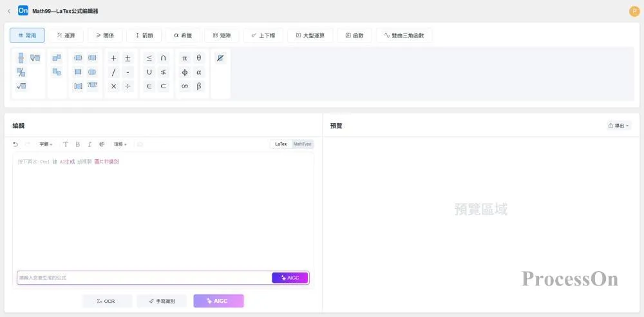Expand the 導出 export dropdown
The image size is (644, 317).
pyautogui.click(x=618, y=126)
